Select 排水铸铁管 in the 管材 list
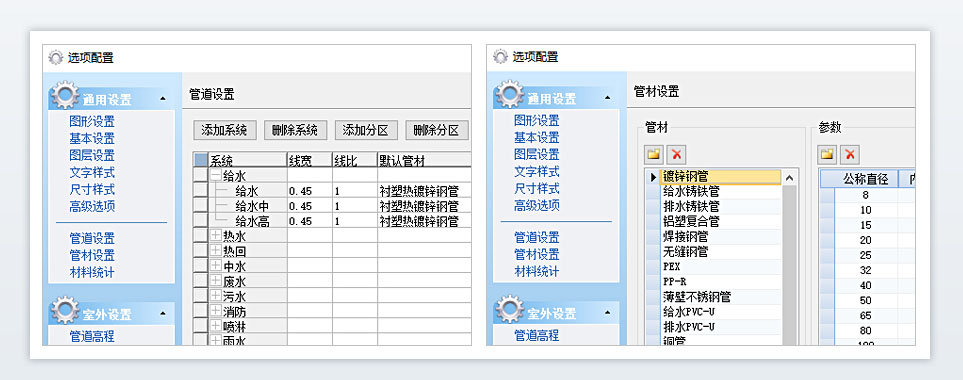Viewport: 963px width, 380px height. (x=720, y=206)
